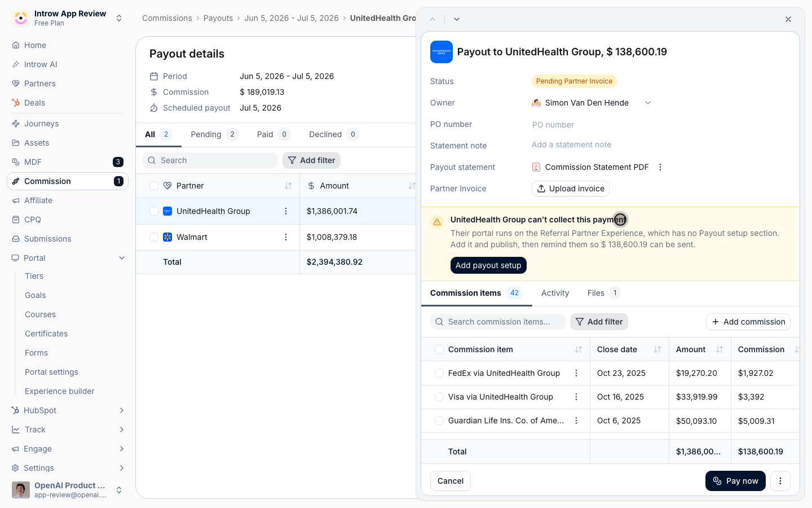The height and width of the screenshot is (508, 812).
Task: Go to the next payout with the down arrow
Action: click(457, 19)
